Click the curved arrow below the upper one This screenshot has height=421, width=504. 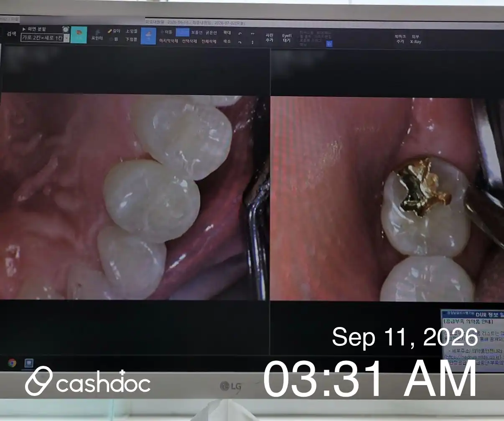[240, 42]
